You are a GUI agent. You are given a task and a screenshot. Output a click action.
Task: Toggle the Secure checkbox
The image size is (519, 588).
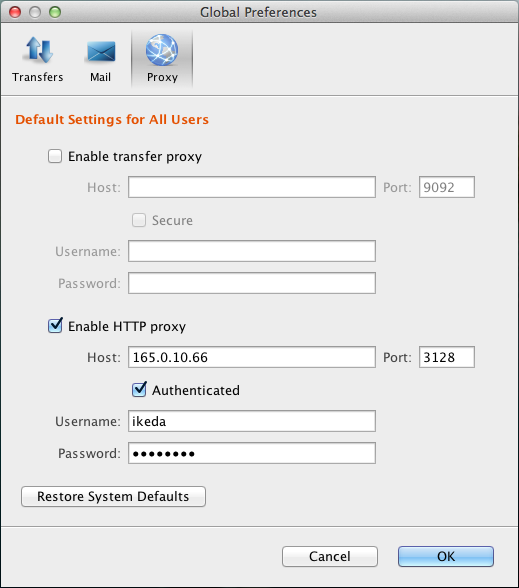(x=139, y=220)
